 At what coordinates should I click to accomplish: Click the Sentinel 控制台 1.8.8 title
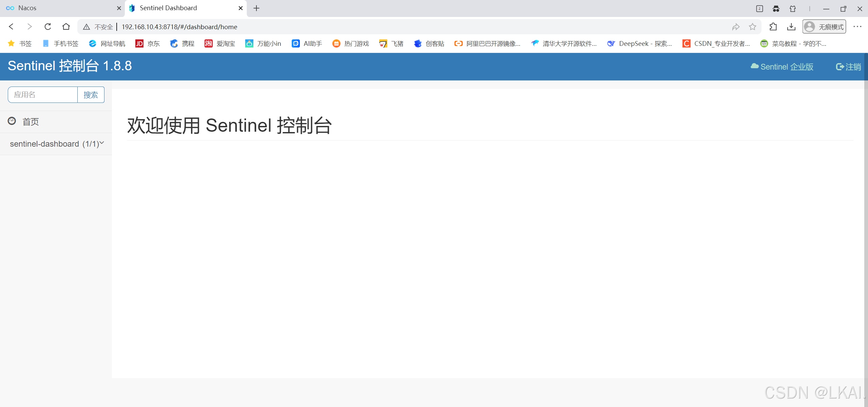[x=70, y=66]
